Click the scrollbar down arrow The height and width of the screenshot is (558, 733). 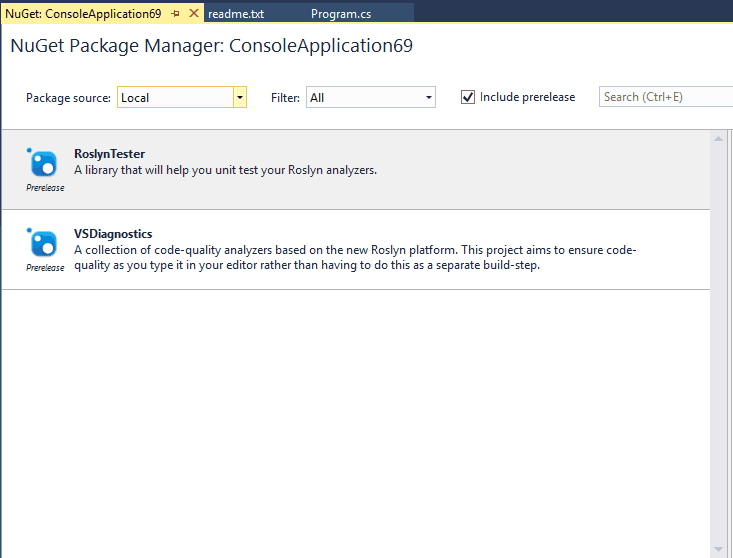[x=719, y=550]
